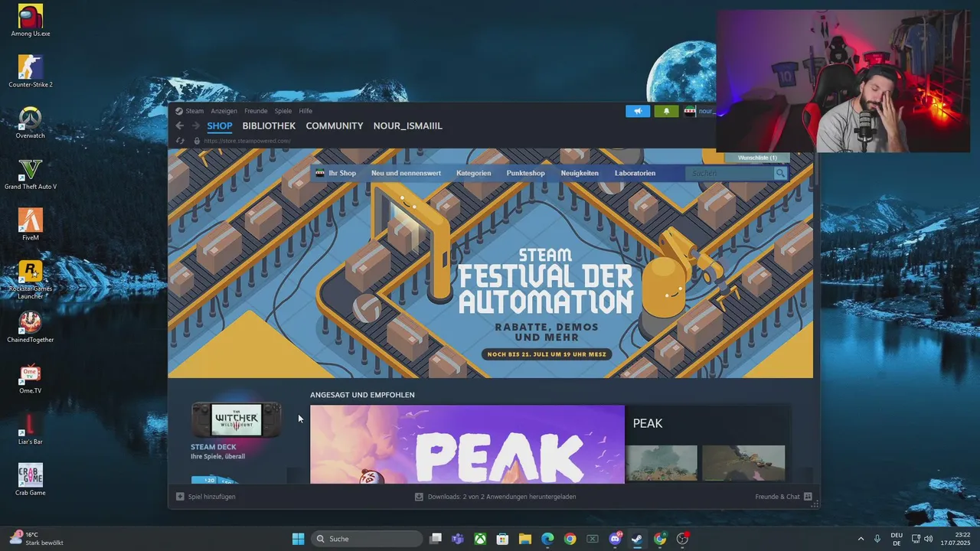Open Microsoft Store from taskbar
Viewport: 980px width, 551px height.
(502, 539)
